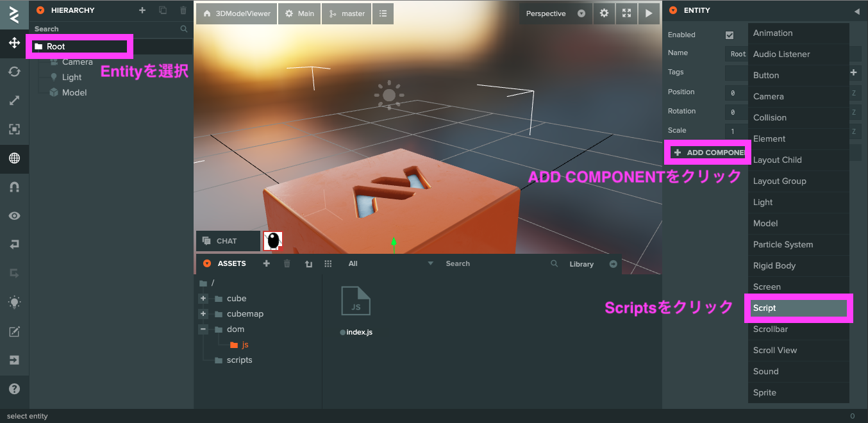Collapse the Assets panel

point(207,263)
